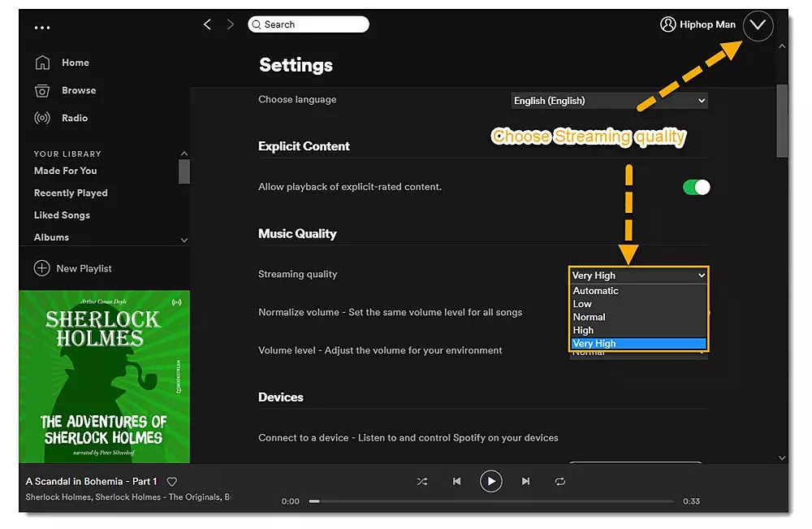Toggle repeat mode
This screenshot has width=812, height=529.
click(559, 481)
